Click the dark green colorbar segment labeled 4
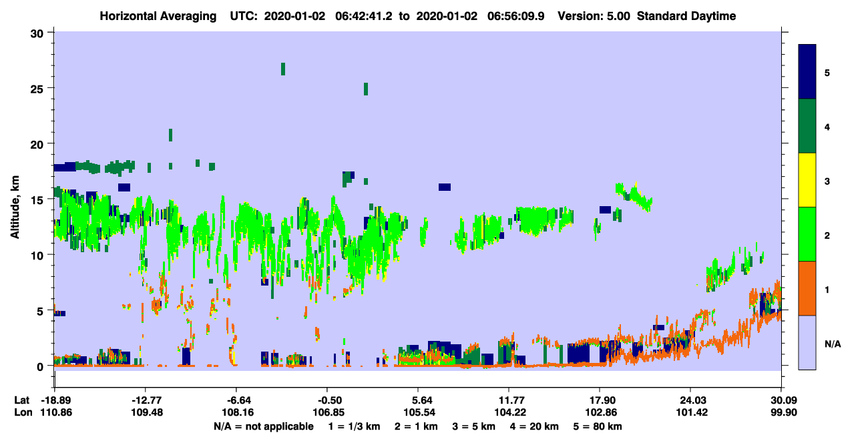Image resolution: width=868 pixels, height=445 pixels. [x=807, y=126]
